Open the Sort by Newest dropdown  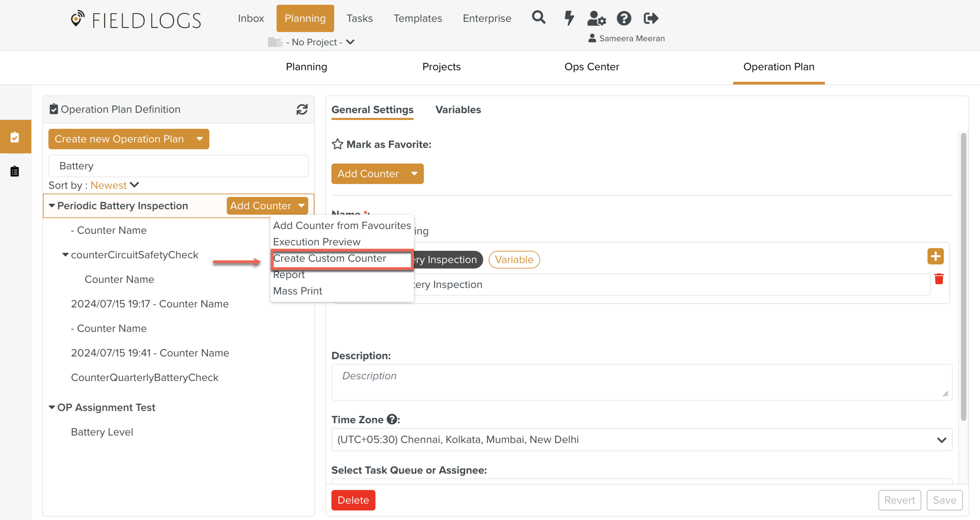(x=114, y=185)
